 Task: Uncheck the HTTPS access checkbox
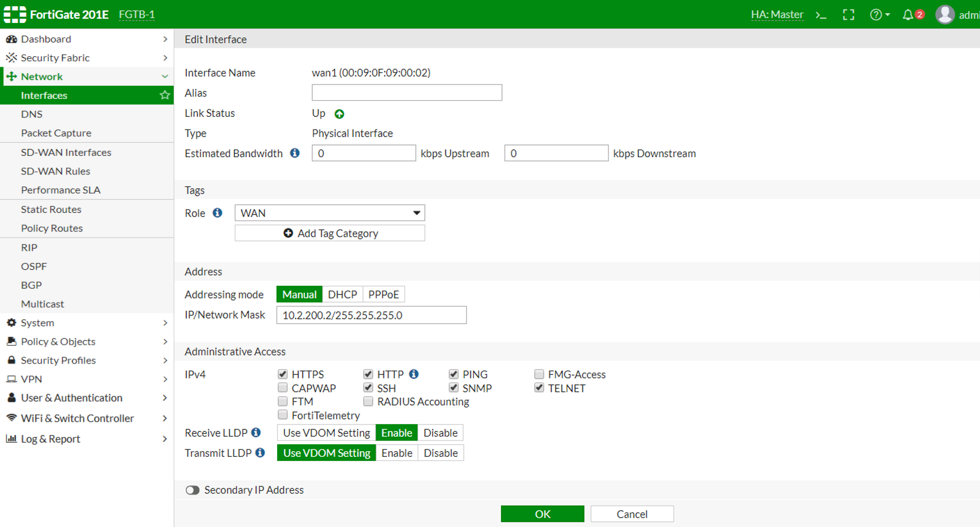tap(282, 374)
